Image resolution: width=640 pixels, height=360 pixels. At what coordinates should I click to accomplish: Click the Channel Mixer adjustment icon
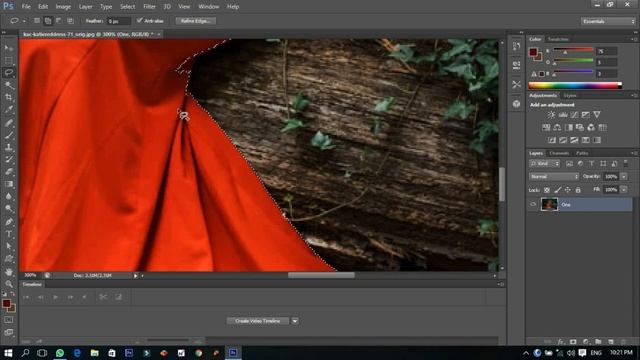point(591,127)
